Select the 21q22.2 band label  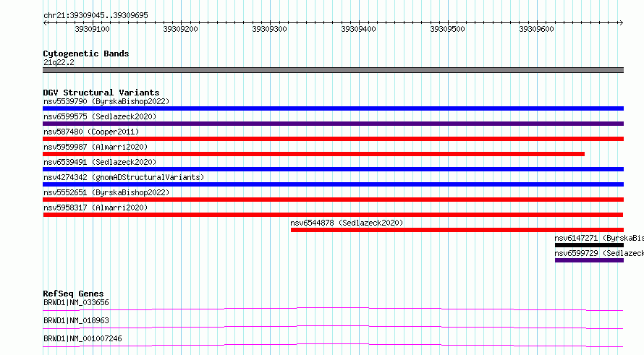pos(59,62)
